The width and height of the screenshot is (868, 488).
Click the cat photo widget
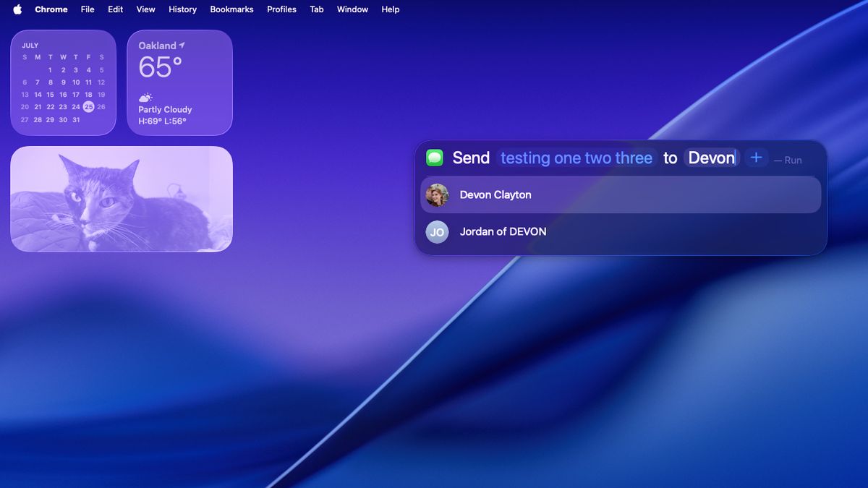tap(121, 199)
